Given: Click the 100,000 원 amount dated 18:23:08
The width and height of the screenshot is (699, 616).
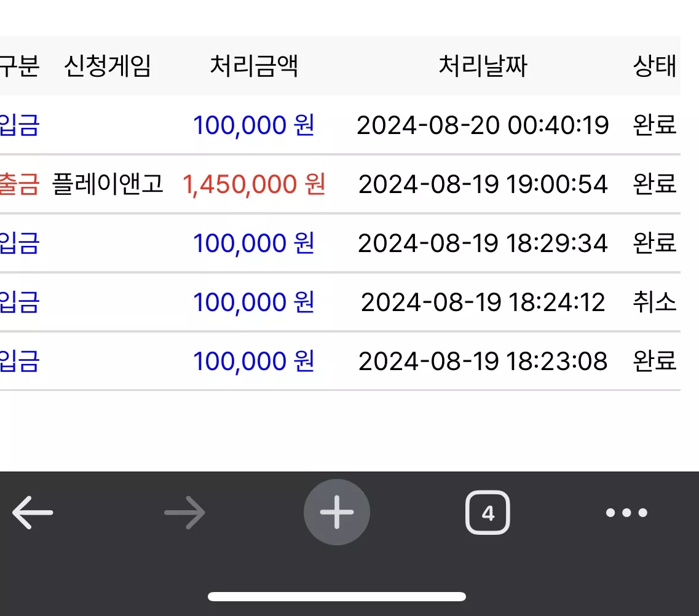Looking at the screenshot, I should 254,361.
